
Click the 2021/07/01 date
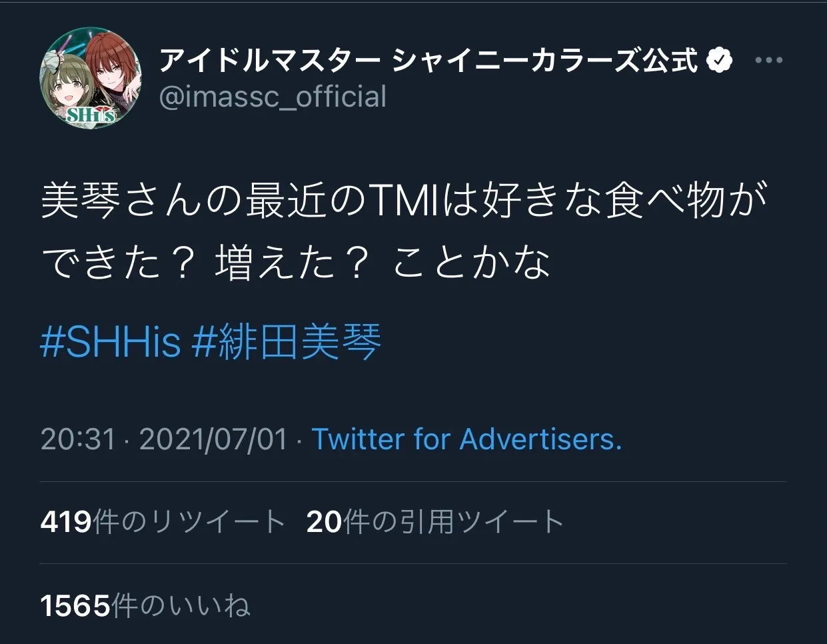[x=213, y=440]
